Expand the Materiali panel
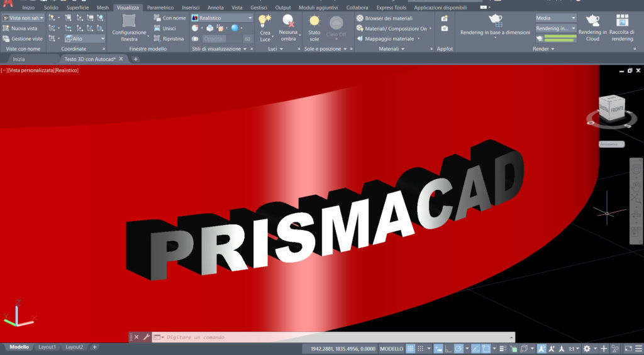The height and width of the screenshot is (355, 644). coord(392,49)
